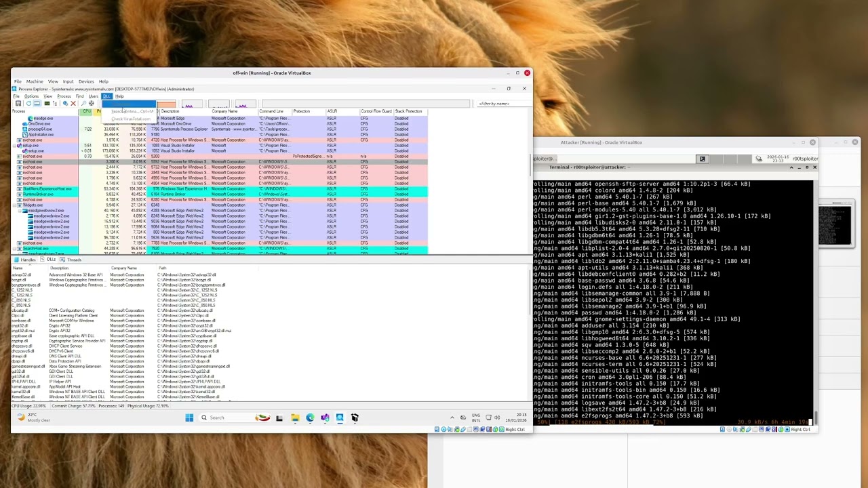
Task: Toggle the process tree view toolbar icon
Action: 55,103
